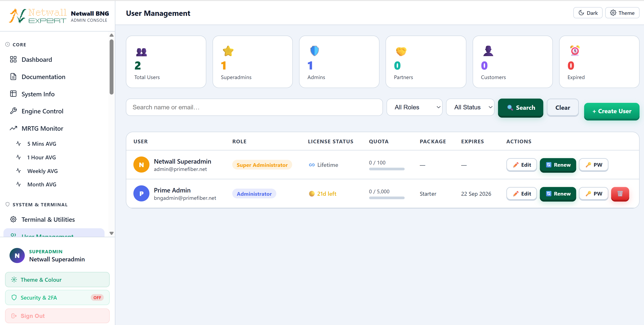
Task: Renew Netwall Superadmin license
Action: point(558,165)
